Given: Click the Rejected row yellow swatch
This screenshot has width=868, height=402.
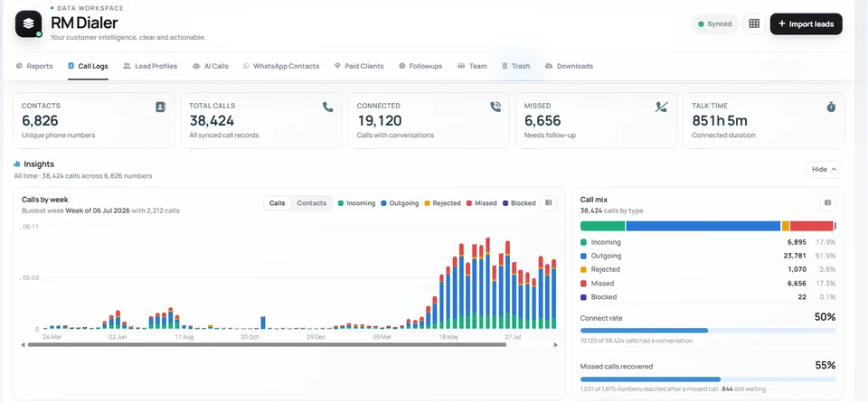Looking at the screenshot, I should (x=583, y=269).
